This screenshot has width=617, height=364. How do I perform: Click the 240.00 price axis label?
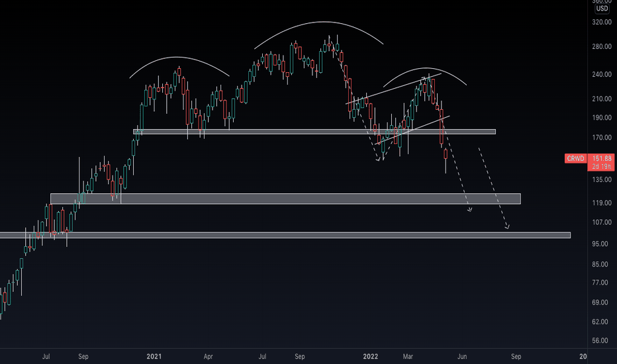(602, 74)
